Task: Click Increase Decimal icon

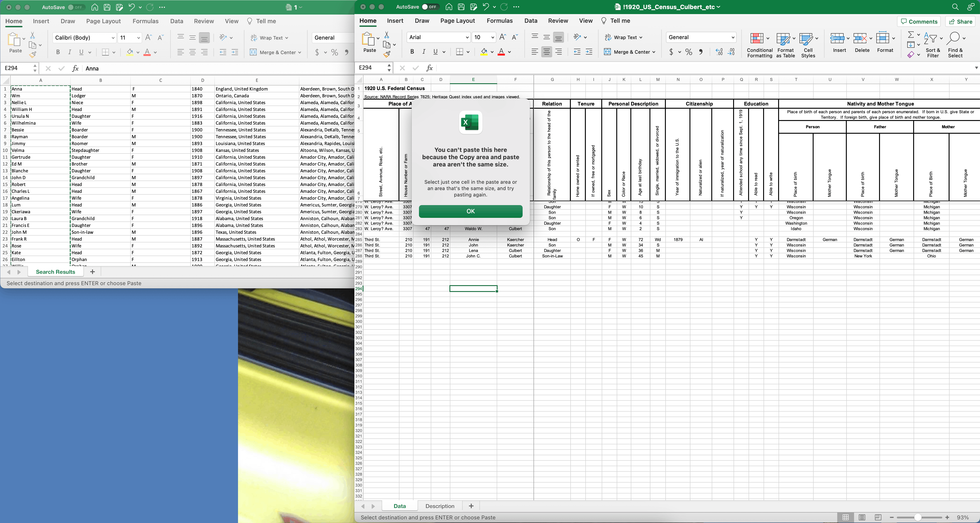Action: pyautogui.click(x=719, y=52)
